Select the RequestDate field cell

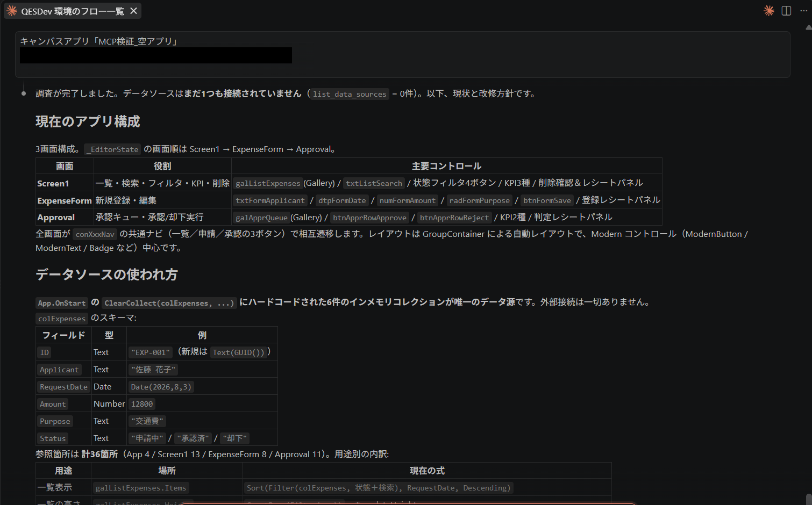(63, 387)
